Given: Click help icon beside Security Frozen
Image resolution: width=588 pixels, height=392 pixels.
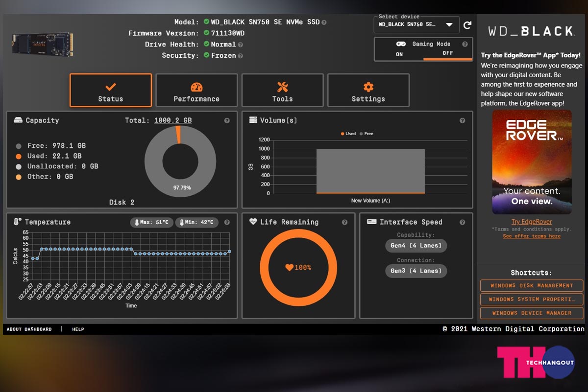Looking at the screenshot, I should pos(240,56).
